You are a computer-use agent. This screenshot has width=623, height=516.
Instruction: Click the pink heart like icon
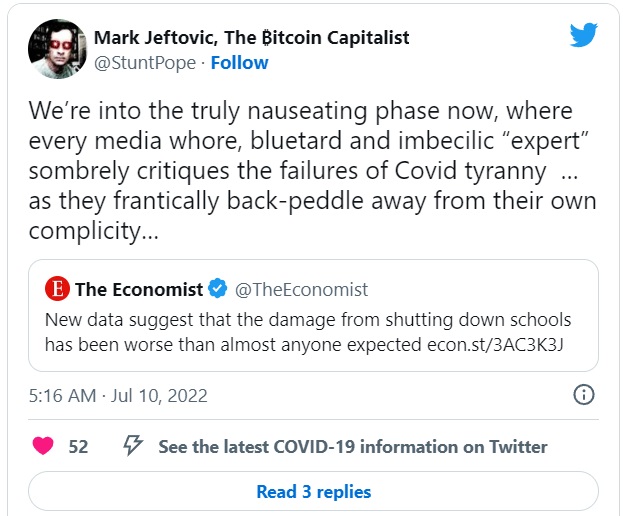point(43,447)
